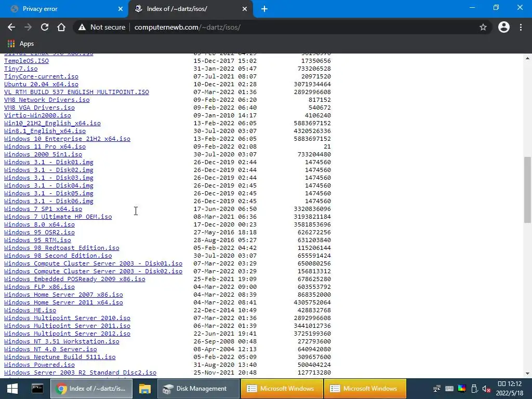Bookmark this page with the star icon
Image resolution: width=532 pixels, height=399 pixels.
483,27
